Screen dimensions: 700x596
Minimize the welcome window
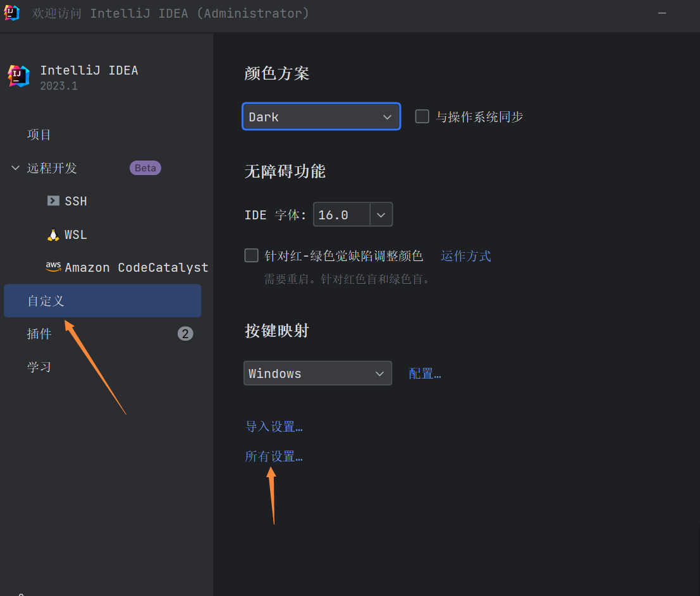pyautogui.click(x=662, y=13)
